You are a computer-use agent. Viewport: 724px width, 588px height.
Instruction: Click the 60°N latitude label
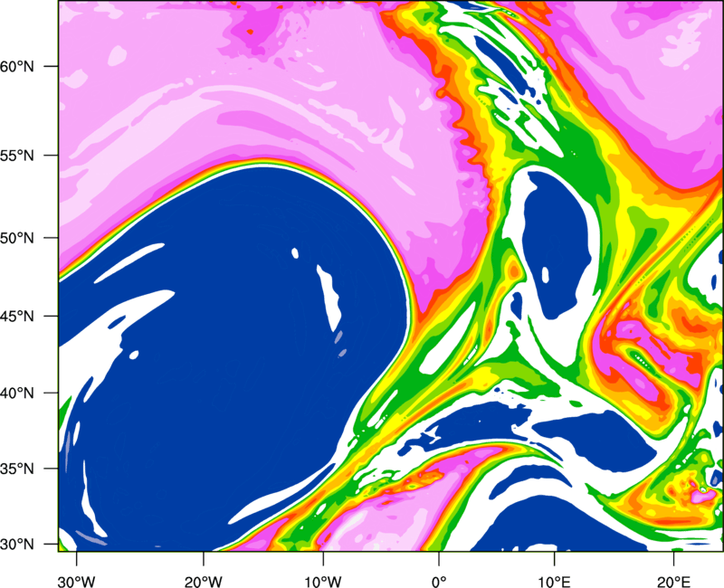[17, 66]
